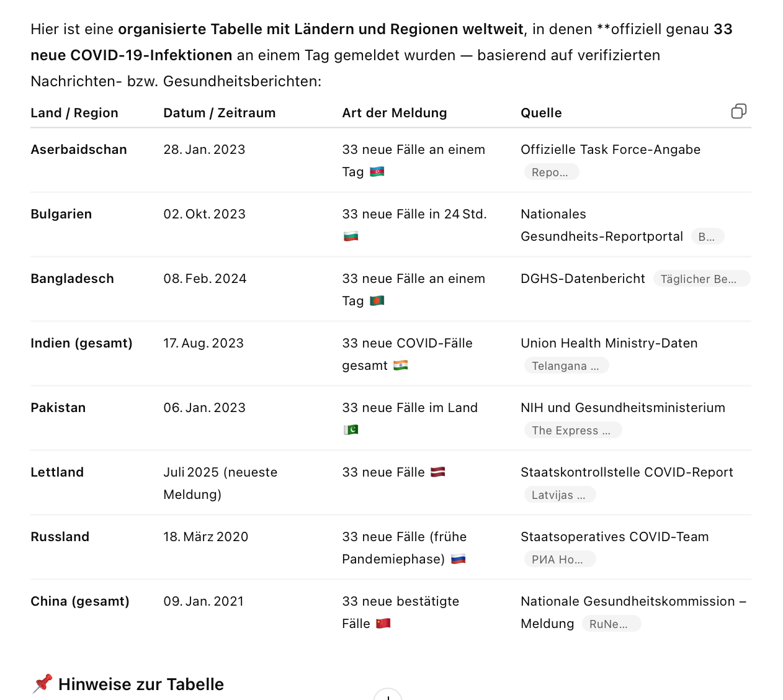Open the 'РИА Но...' source chip
The height and width of the screenshot is (700, 783).
559,560
